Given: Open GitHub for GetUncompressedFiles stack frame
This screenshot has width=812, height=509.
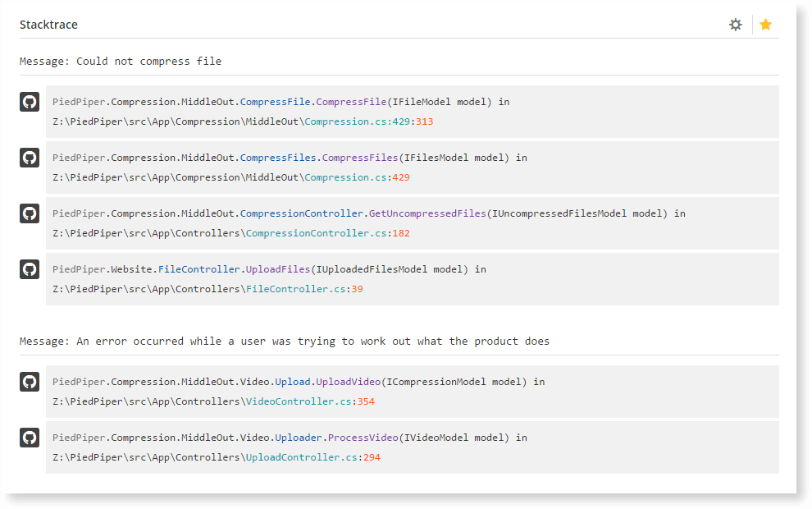Looking at the screenshot, I should pyautogui.click(x=29, y=213).
